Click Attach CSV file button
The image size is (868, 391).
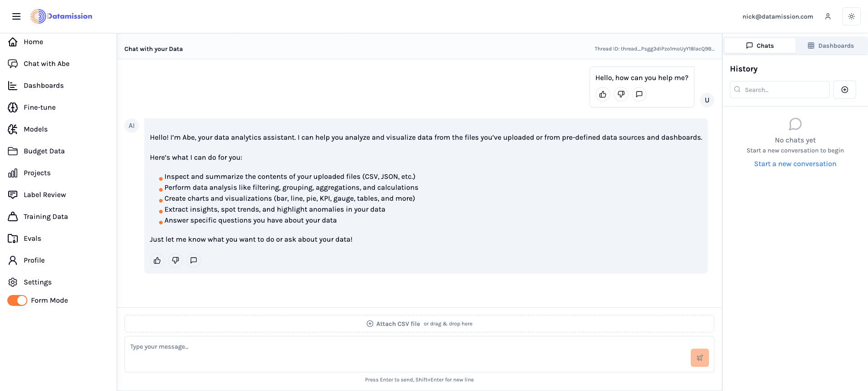pos(394,324)
